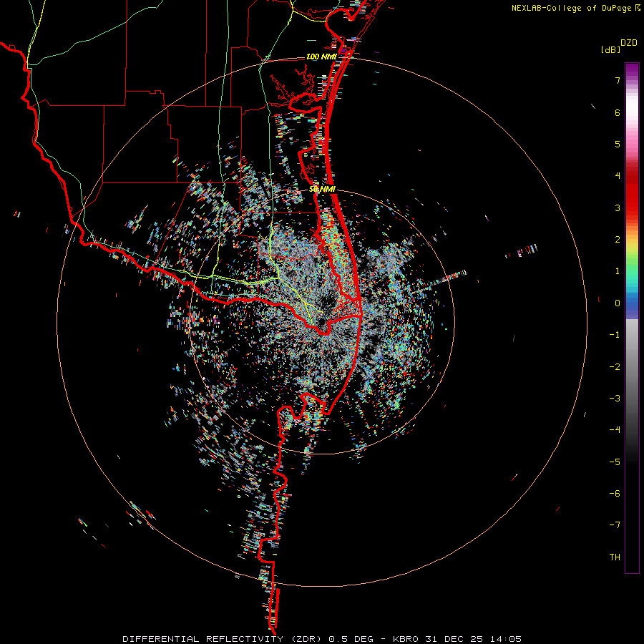Click the -4 value on the color scale
Viewport: 644px width, 644px height.
pos(615,430)
